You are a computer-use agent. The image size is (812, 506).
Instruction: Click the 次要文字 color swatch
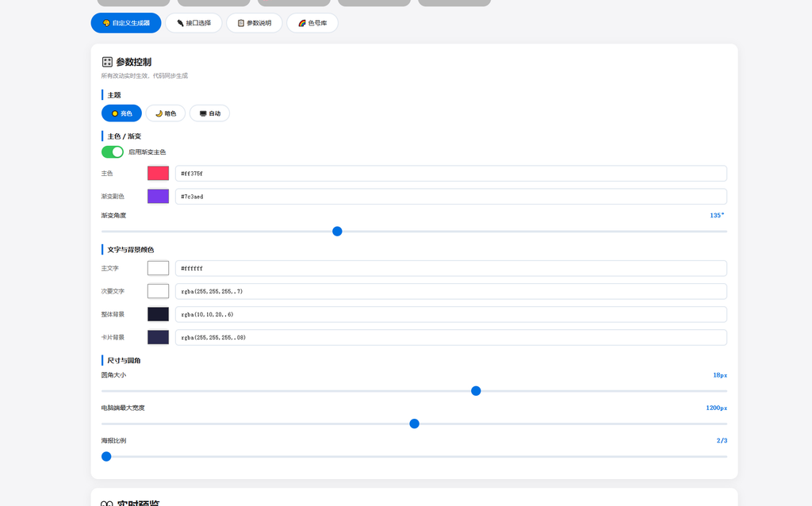[x=158, y=291]
